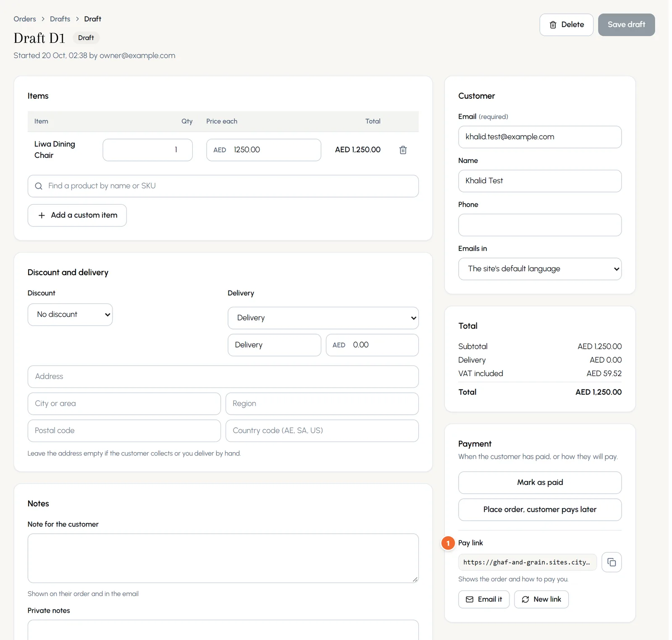The width and height of the screenshot is (672, 640).
Task: Open the Emails in language dropdown
Action: tap(540, 269)
